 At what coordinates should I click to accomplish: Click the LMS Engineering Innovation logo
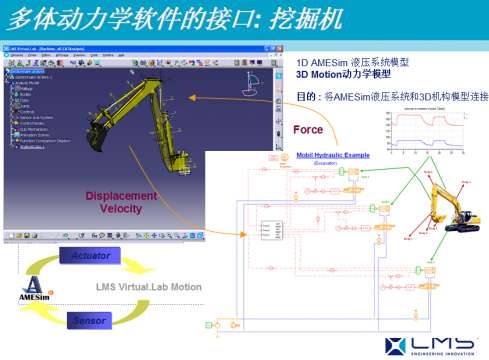431,346
